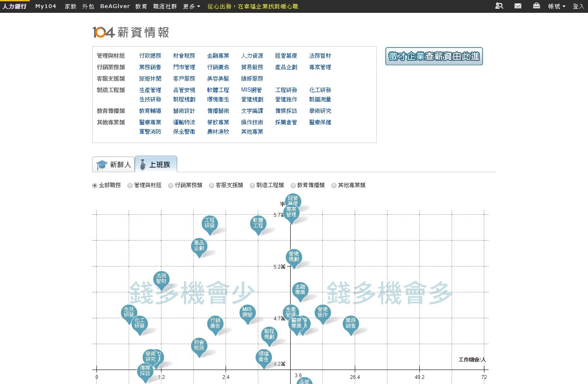Click the 104 薪資情報 logo
The height and width of the screenshot is (384, 588).
tap(131, 32)
